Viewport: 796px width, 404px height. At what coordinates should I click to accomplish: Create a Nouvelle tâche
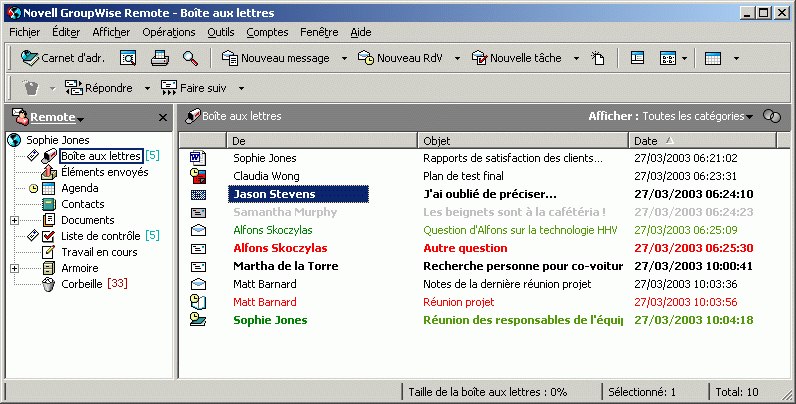[517, 58]
